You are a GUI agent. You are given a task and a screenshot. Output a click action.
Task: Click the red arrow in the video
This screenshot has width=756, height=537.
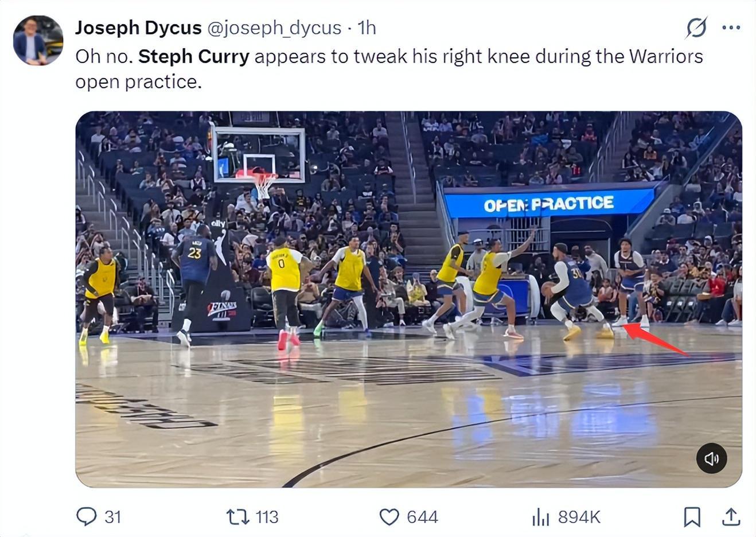pyautogui.click(x=654, y=338)
